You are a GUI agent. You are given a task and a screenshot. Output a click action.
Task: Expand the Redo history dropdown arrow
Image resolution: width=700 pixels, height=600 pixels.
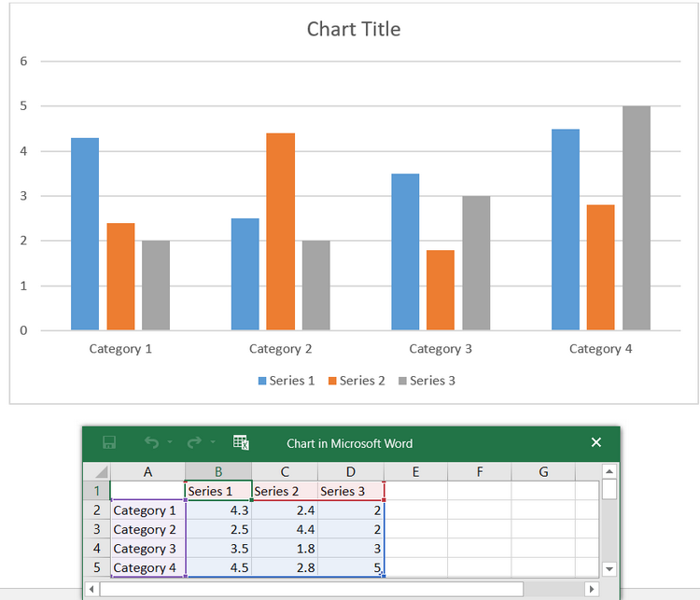coord(213,442)
